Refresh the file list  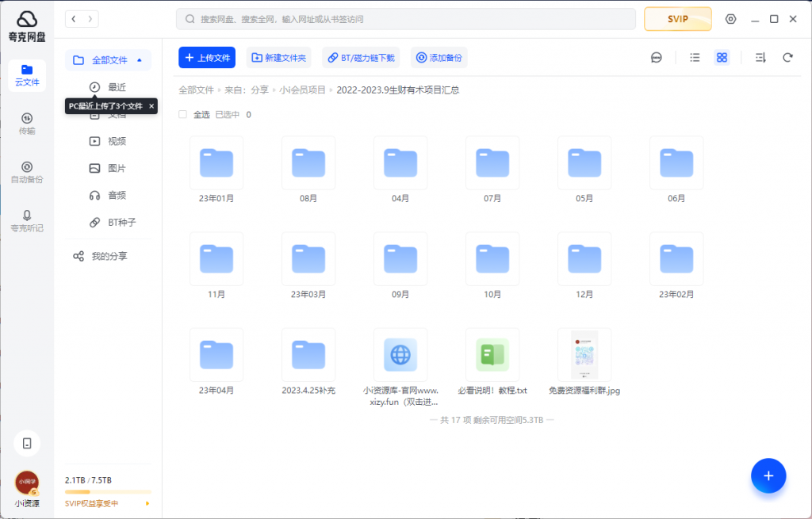pos(786,57)
